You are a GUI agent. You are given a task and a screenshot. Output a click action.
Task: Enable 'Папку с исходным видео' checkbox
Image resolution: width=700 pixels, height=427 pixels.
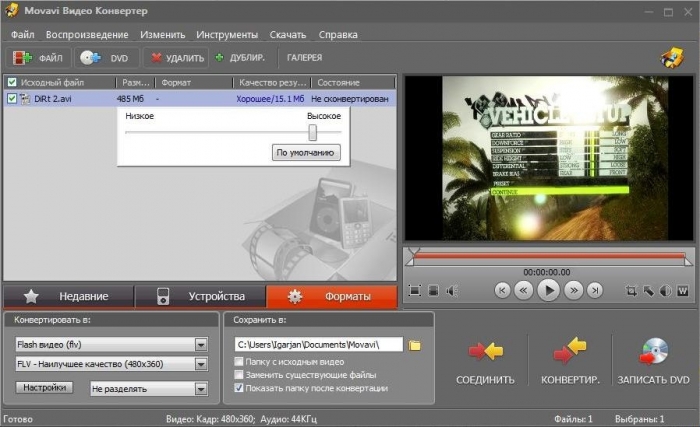pyautogui.click(x=237, y=361)
